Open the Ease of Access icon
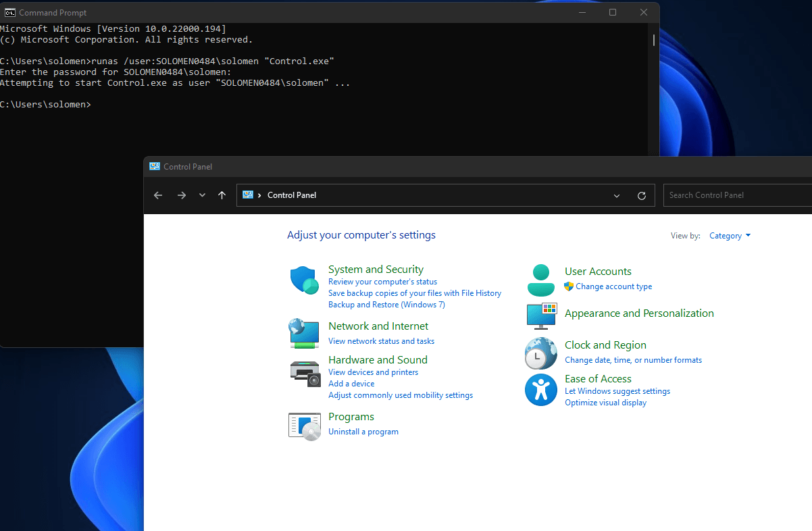The image size is (812, 531). click(x=541, y=390)
